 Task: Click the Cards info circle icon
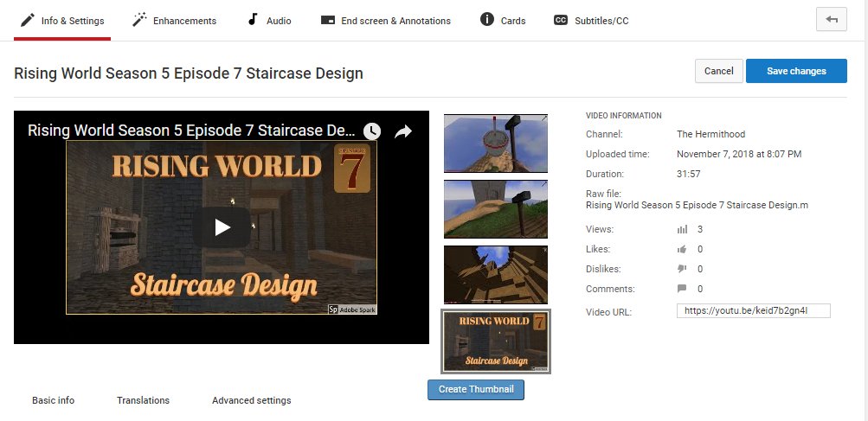486,20
